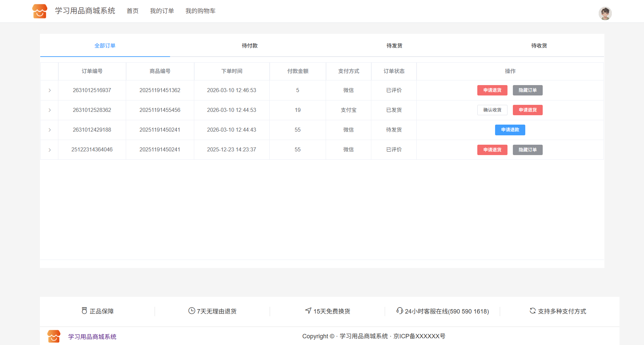644x345 pixels.
Task: Click the clock icon for 7-day returns
Action: (x=192, y=311)
